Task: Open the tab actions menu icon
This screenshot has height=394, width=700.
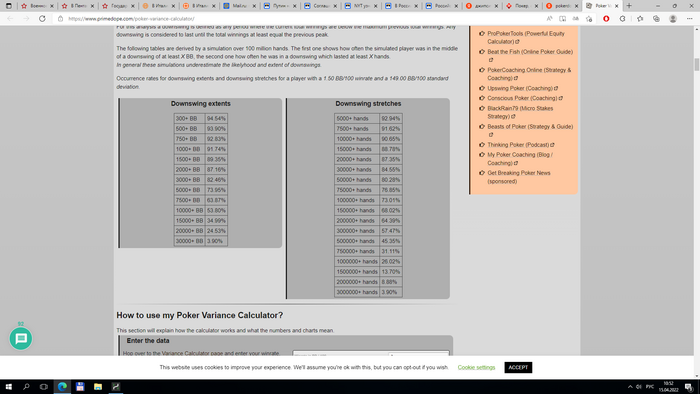Action: point(8,6)
